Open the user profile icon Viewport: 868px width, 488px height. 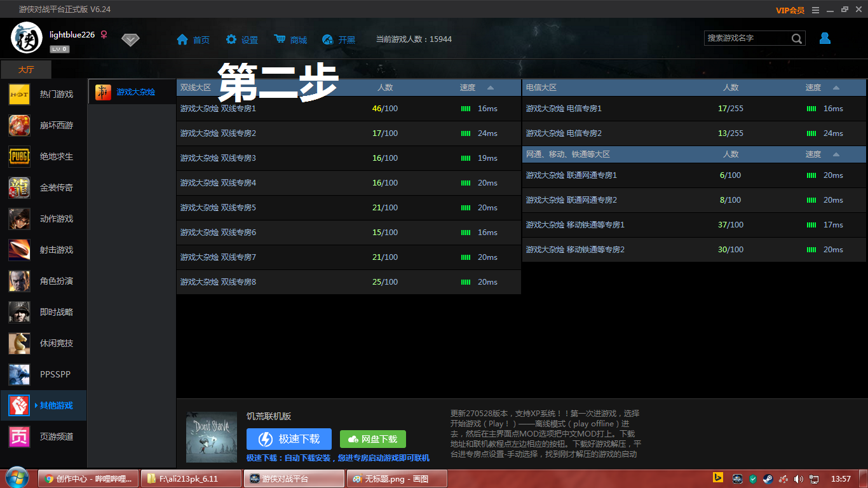(x=825, y=38)
